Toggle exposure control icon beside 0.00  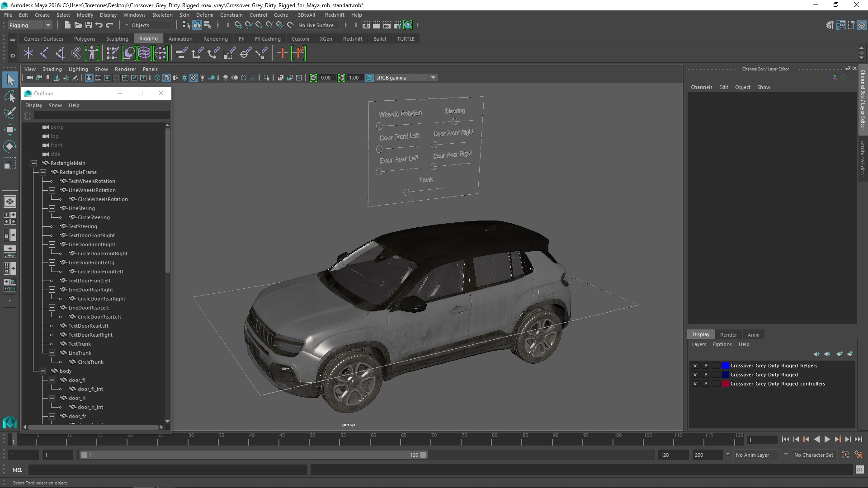313,78
